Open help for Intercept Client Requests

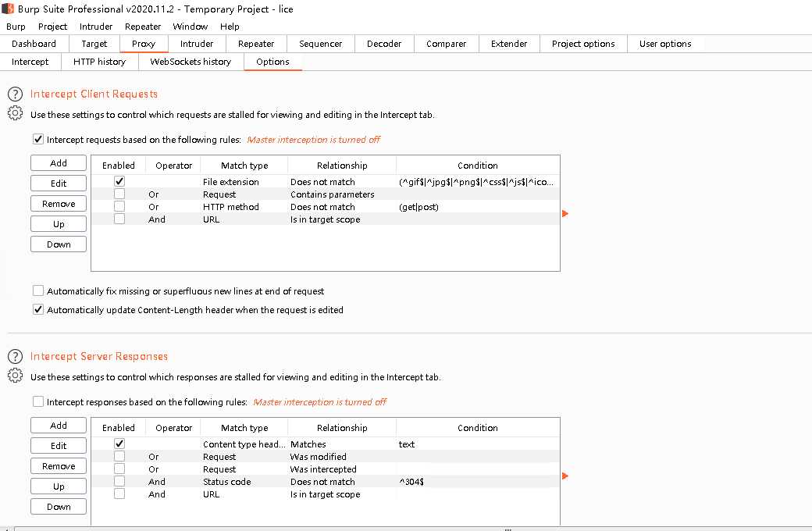[15, 94]
